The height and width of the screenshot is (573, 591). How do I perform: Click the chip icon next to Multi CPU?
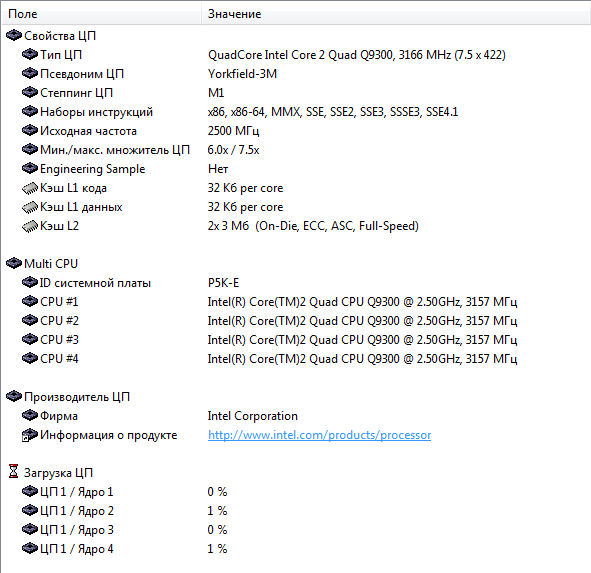click(x=14, y=263)
